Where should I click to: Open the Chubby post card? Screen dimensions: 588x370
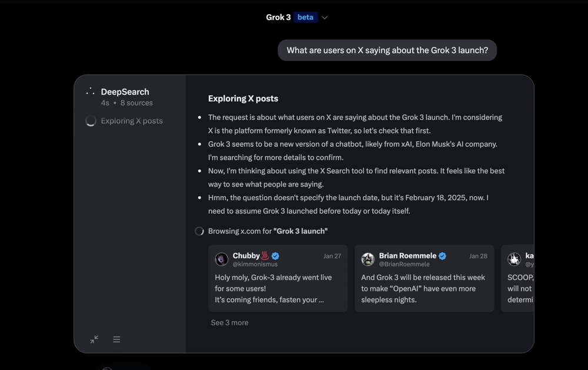[278, 278]
